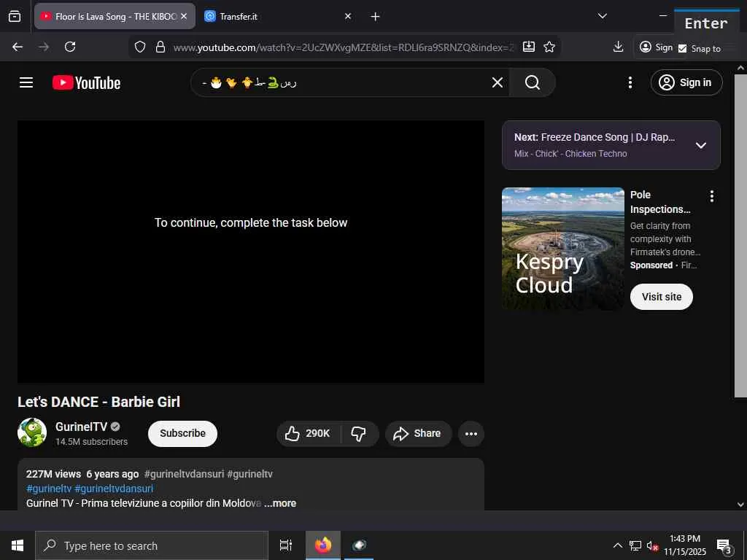Show hidden system tray icons
The image size is (747, 560).
(617, 545)
